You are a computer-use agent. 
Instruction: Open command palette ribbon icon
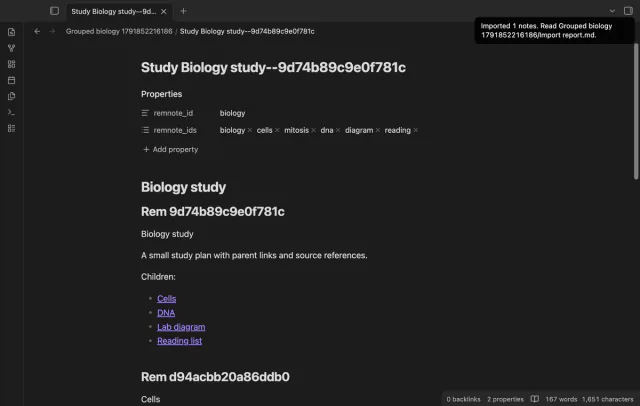pyautogui.click(x=11, y=112)
